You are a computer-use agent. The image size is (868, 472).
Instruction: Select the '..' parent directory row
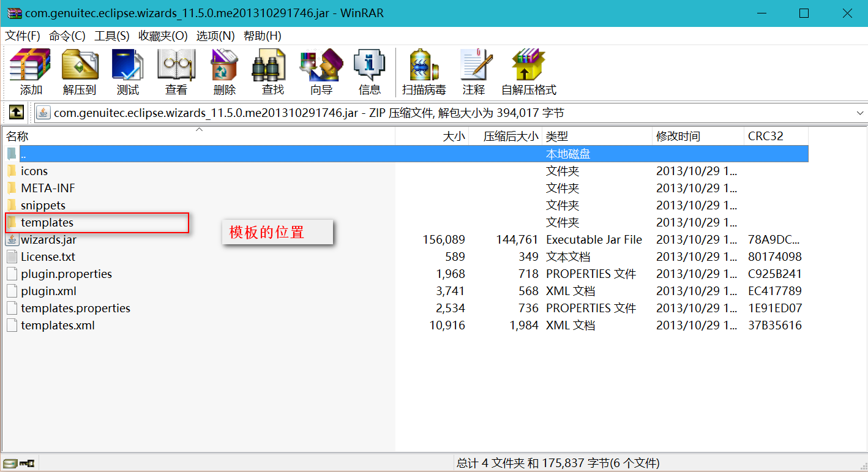[x=414, y=154]
